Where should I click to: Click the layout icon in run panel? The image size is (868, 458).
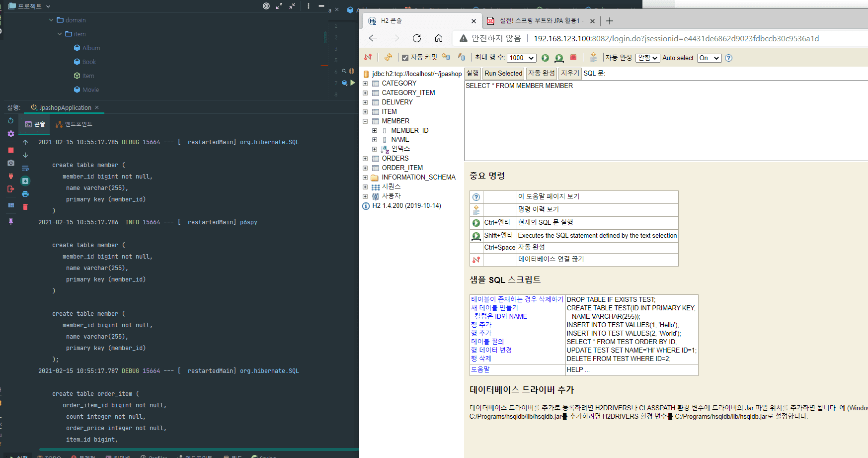point(11,205)
